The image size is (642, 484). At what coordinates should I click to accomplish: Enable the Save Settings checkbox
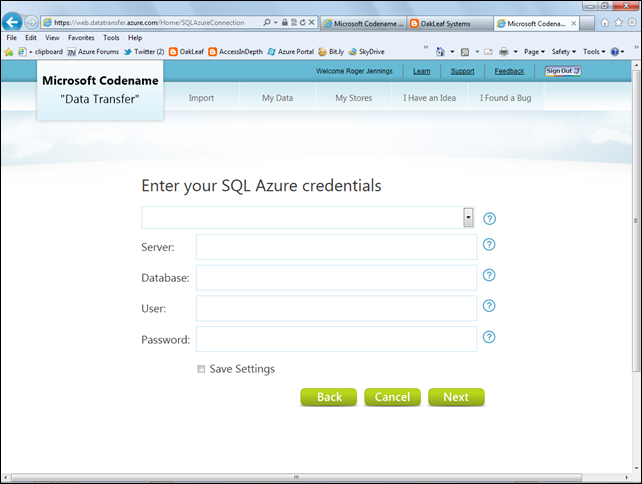201,369
